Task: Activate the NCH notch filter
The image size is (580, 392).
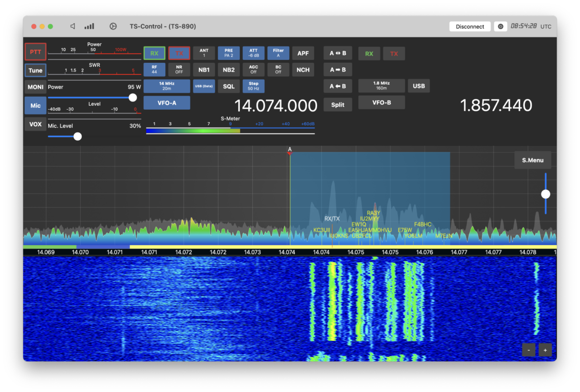Action: coord(303,69)
